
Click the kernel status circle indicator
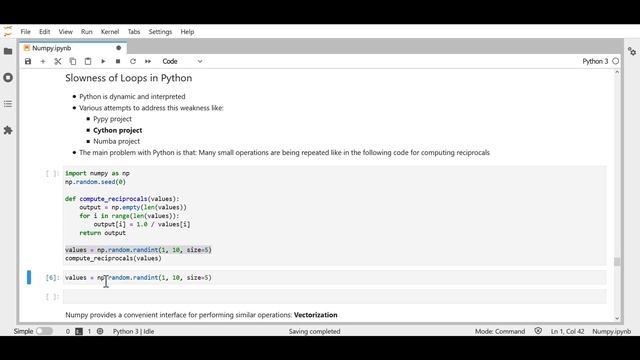click(x=616, y=61)
